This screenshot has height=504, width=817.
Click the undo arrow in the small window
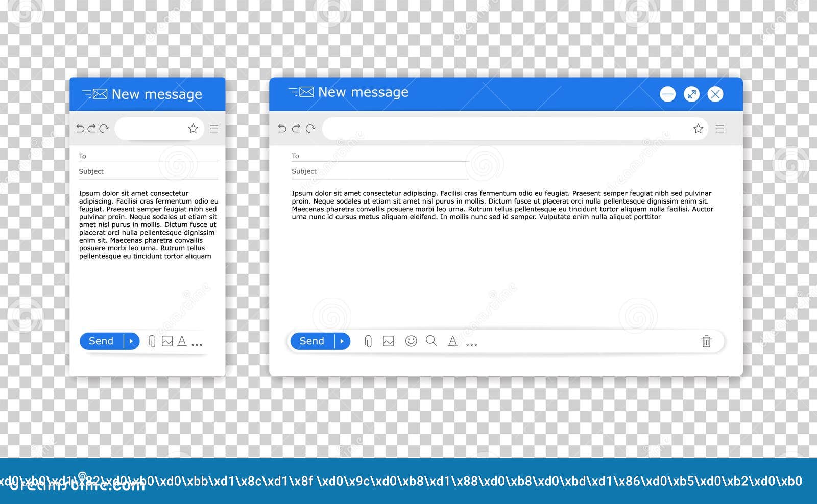coord(81,129)
